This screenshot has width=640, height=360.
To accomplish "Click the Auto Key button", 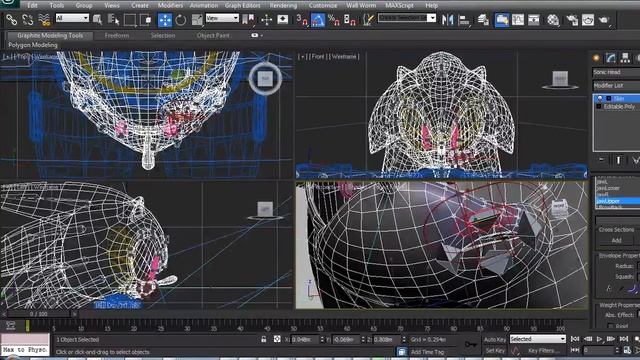I will click(x=495, y=339).
